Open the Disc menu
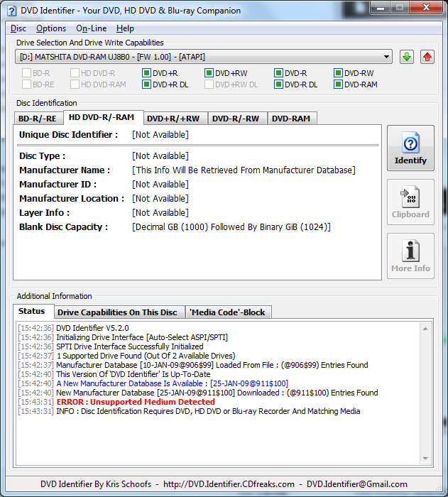The height and width of the screenshot is (497, 448). tap(18, 28)
